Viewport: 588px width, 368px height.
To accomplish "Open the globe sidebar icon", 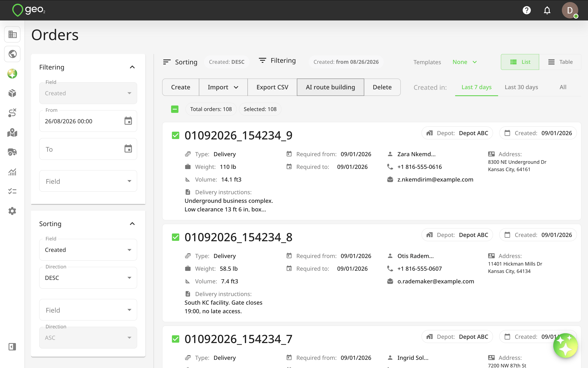I will point(12,54).
